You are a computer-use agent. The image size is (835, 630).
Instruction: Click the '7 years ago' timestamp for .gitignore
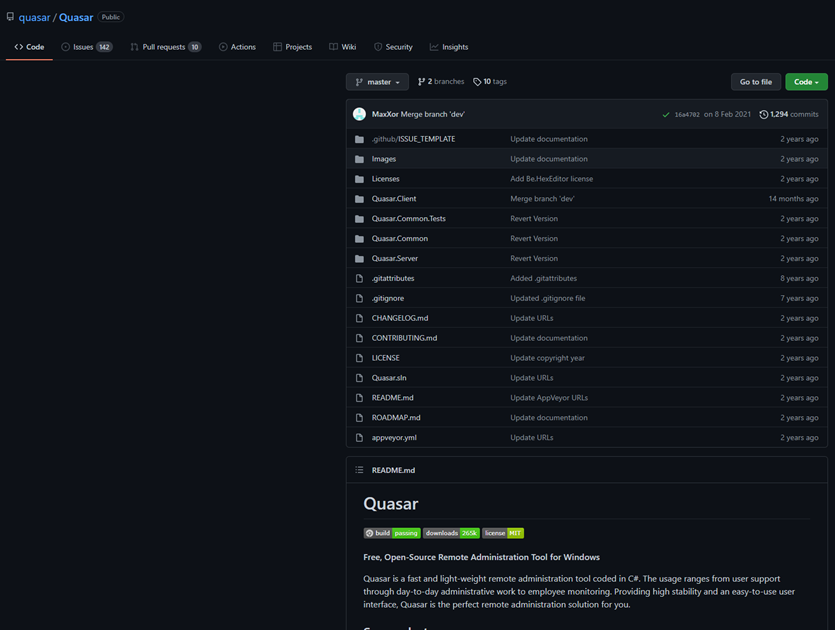799,298
